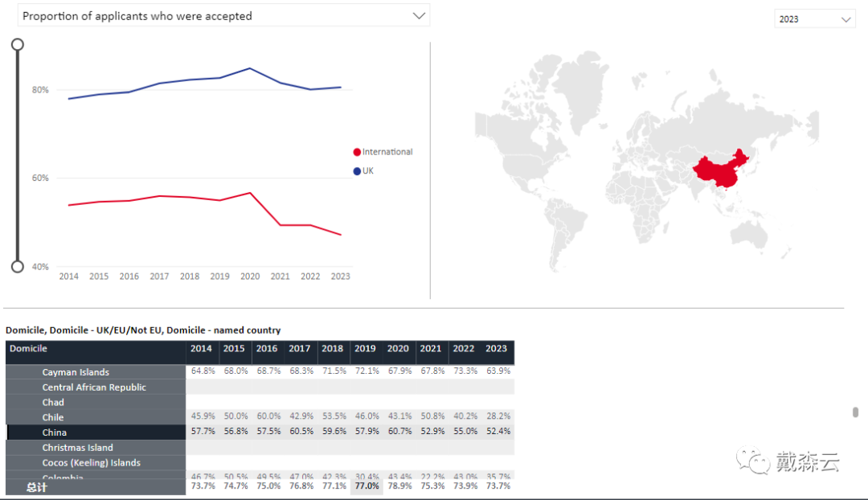The height and width of the screenshot is (500, 868).
Task: Select the Central African Republic row
Action: tap(96, 387)
